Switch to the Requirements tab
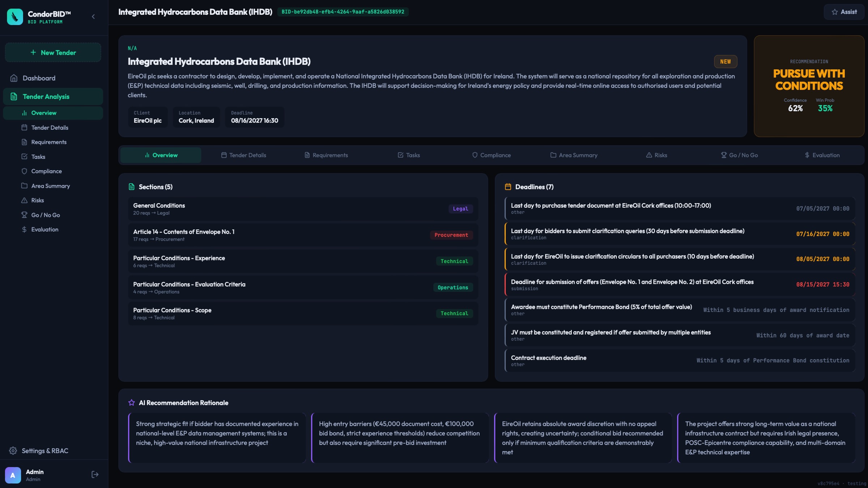The image size is (868, 488). click(x=326, y=155)
